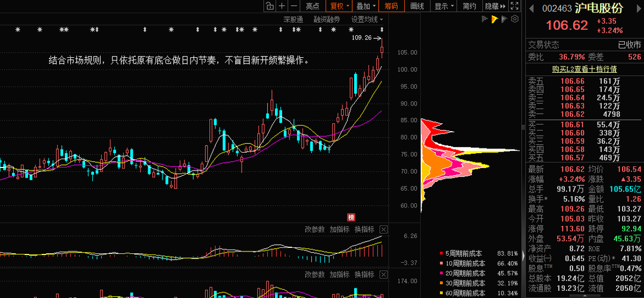Click the lock icon in the chart toolbar
The width and height of the screenshot is (644, 298).
coord(269,6)
